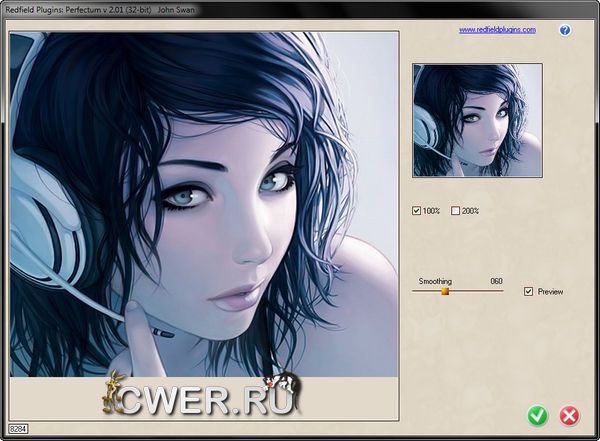Enable the 200% zoom checkbox
600x441 pixels.
tap(456, 211)
